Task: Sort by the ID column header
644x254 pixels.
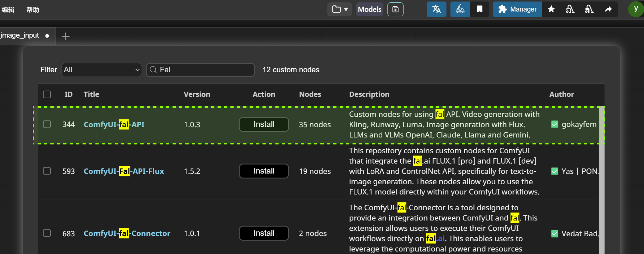Action: [68, 94]
